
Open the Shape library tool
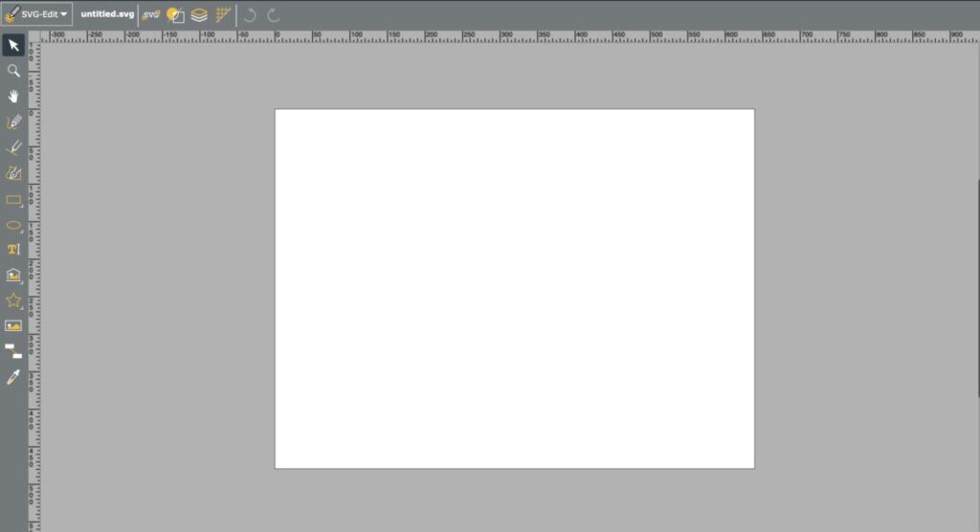click(x=13, y=275)
